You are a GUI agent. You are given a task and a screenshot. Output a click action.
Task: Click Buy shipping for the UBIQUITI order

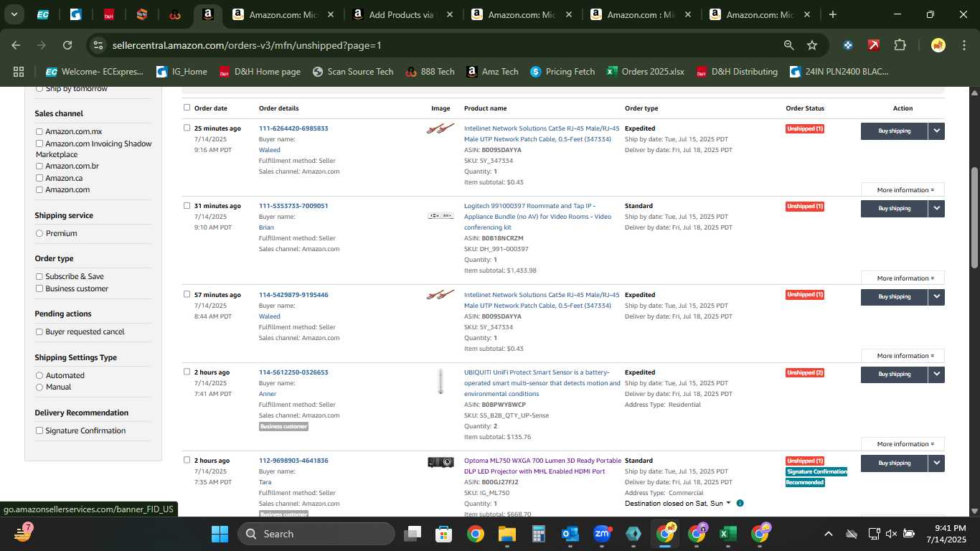[894, 375]
